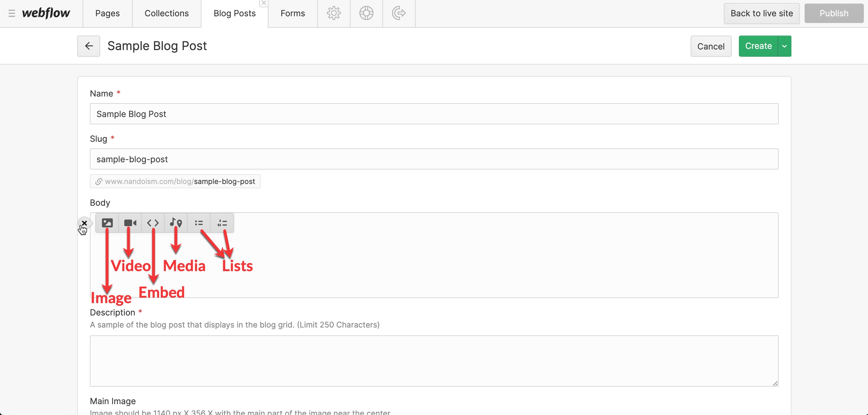Click the Publish button
868x415 pixels.
(x=834, y=14)
